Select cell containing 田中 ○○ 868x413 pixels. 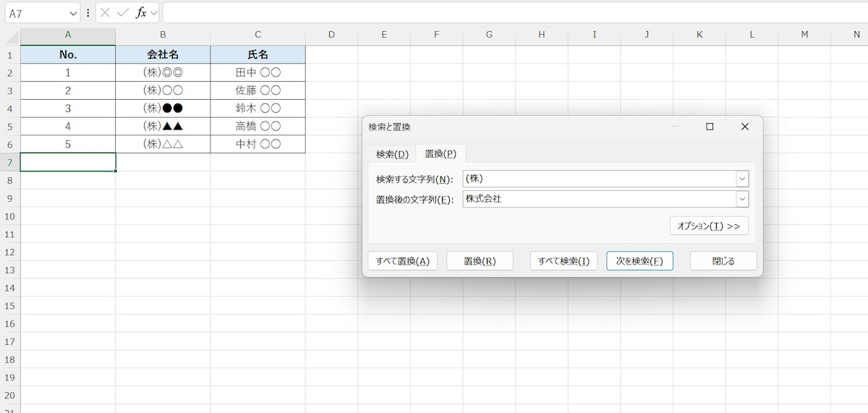[258, 72]
